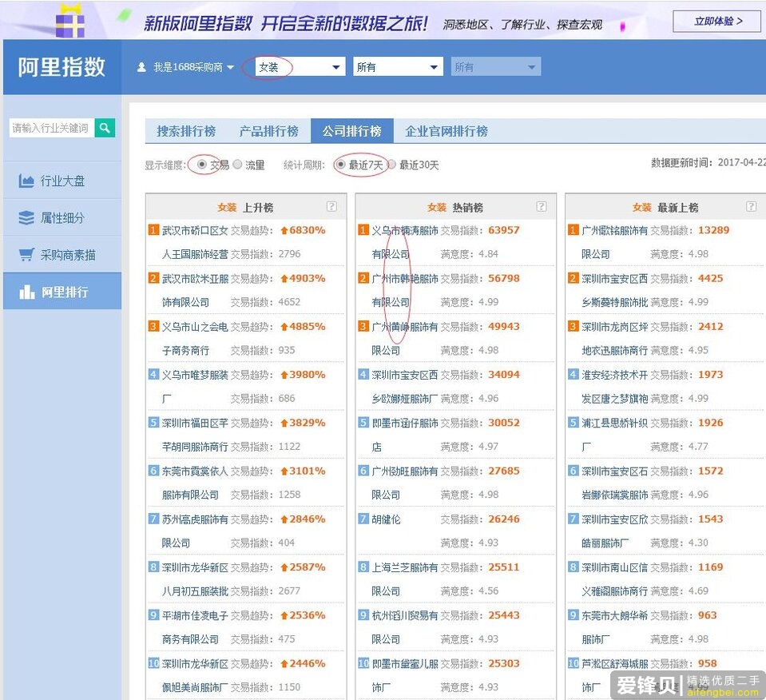Open company 武汉市欧米亚服饰有限公司 in 上升榜
Viewport: 766px width, 700px height.
point(195,290)
